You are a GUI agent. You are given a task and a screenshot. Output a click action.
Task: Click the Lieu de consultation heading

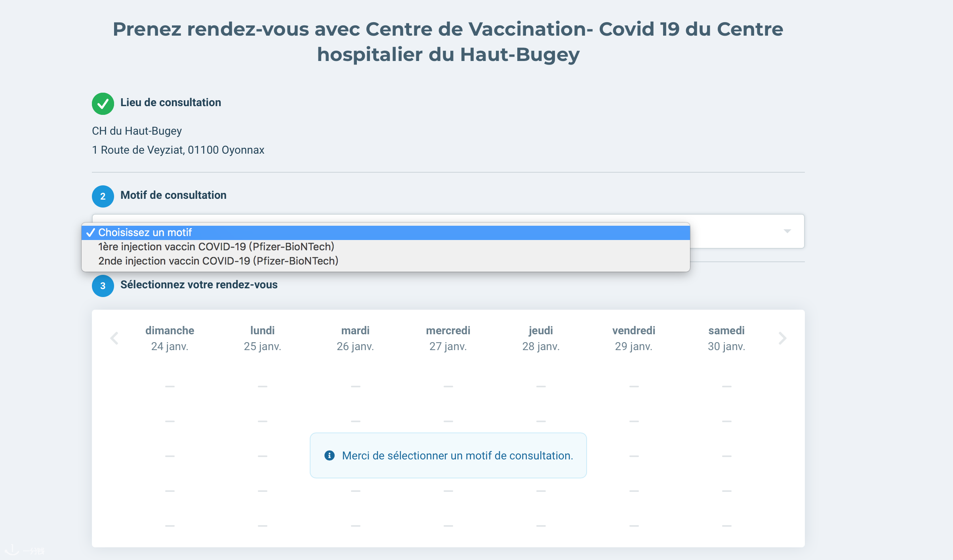[171, 103]
